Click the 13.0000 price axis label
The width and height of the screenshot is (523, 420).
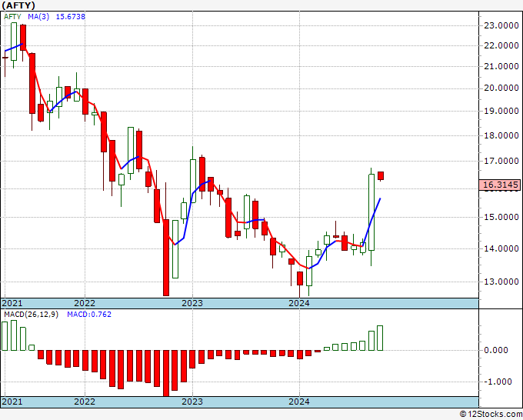tap(501, 282)
